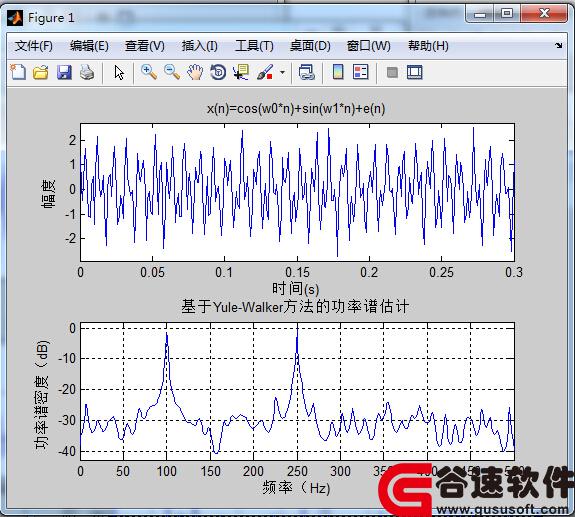Open the 插入(I) menu

click(x=199, y=46)
